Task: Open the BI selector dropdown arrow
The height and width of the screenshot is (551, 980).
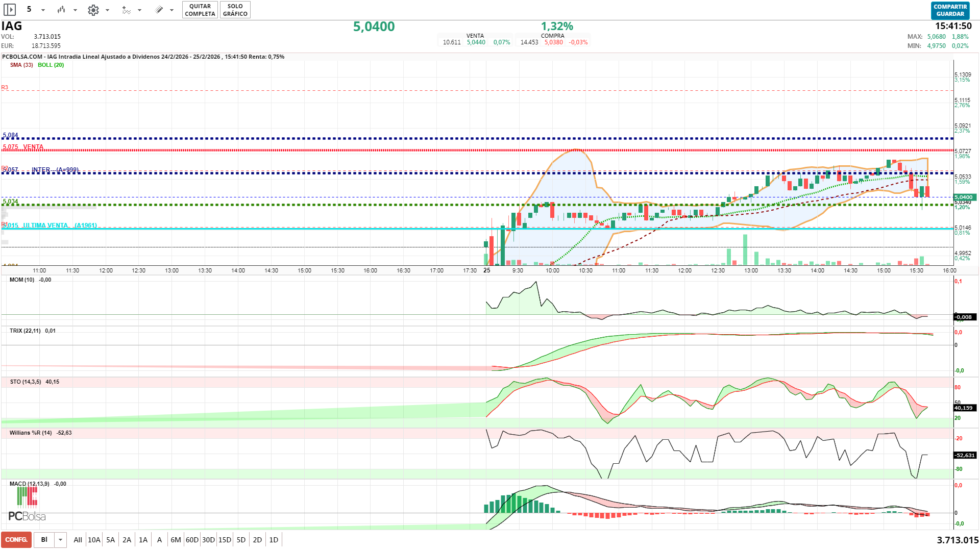Action: click(x=60, y=540)
